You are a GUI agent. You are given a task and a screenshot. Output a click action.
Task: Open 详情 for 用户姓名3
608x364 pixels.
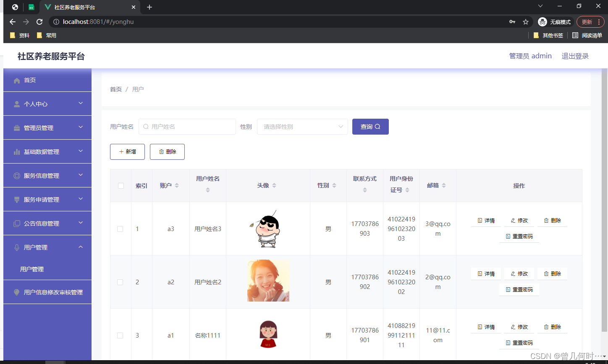(x=486, y=220)
